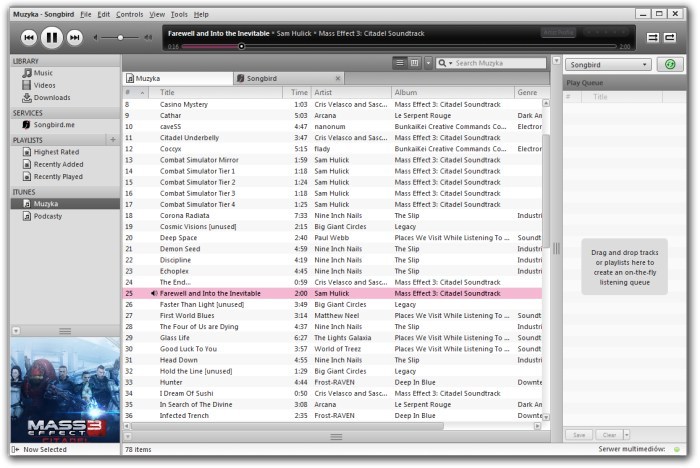Open the view options dropdown arrow
Viewport: 700px width, 468px height.
coord(428,63)
